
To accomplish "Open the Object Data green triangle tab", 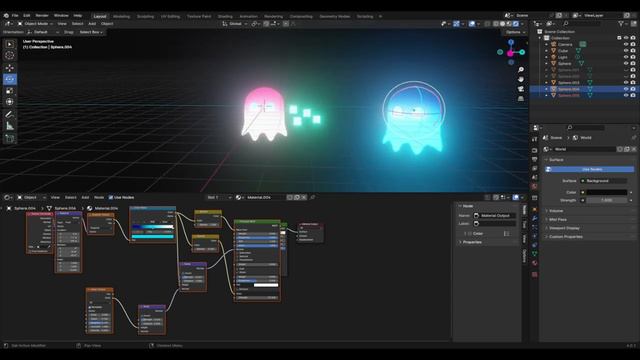I will tap(535, 254).
